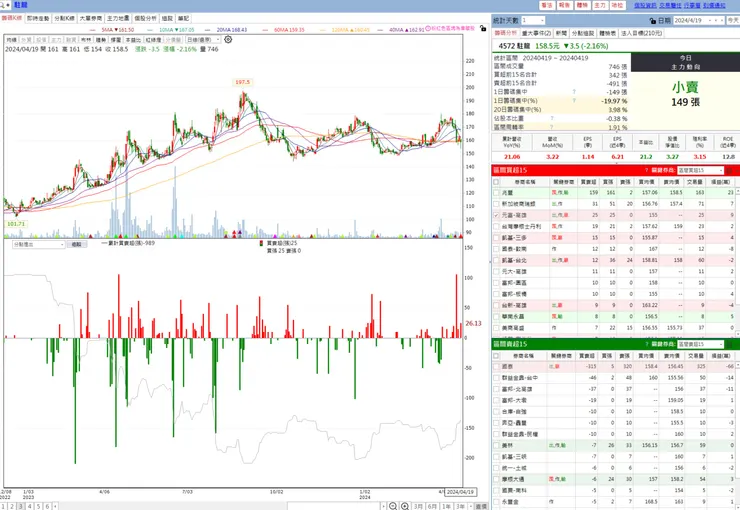The width and height of the screenshot is (740, 510).
Task: Open the dropdown arrow next to the search icon
Action: [x=8, y=5]
